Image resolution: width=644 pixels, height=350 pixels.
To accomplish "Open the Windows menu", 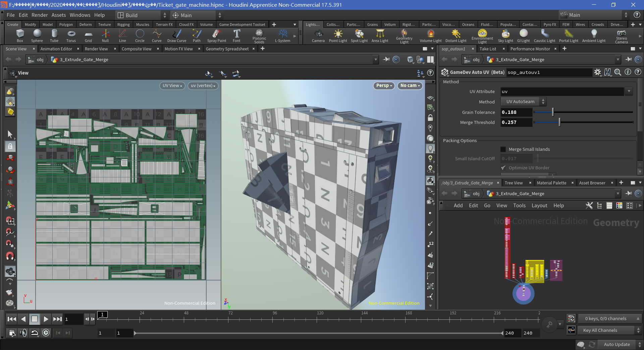I will tap(80, 15).
